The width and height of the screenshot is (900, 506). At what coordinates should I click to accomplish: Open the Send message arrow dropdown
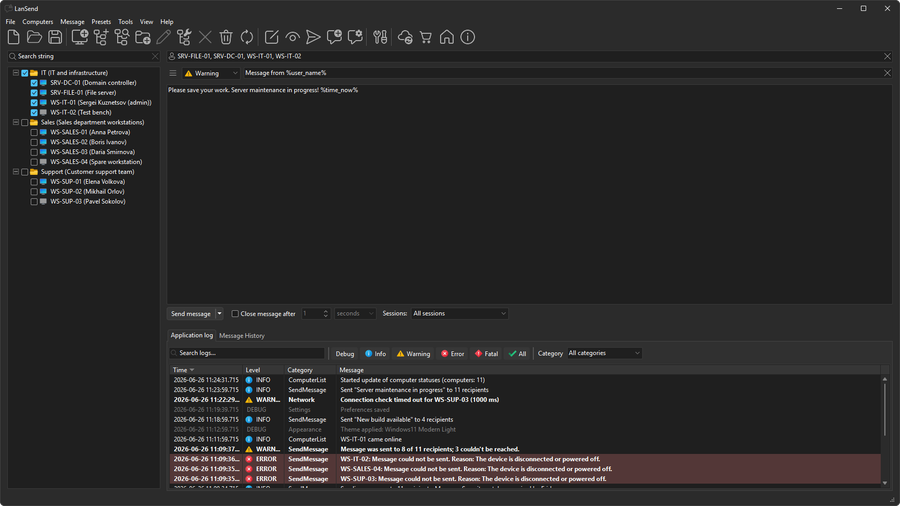coord(219,313)
